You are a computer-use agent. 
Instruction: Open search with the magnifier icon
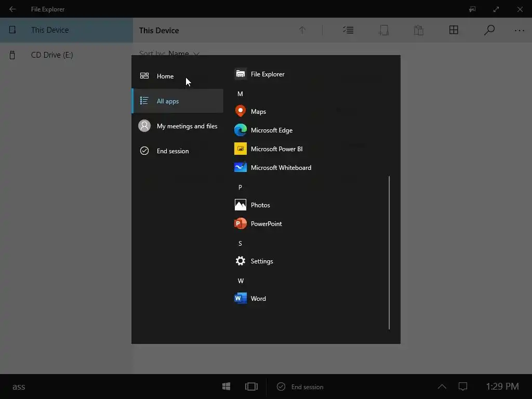coord(489,30)
